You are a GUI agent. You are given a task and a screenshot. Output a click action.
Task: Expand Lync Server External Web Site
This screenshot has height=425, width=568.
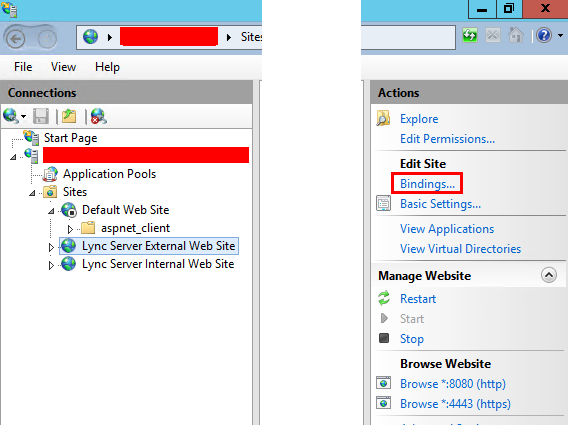(x=51, y=247)
